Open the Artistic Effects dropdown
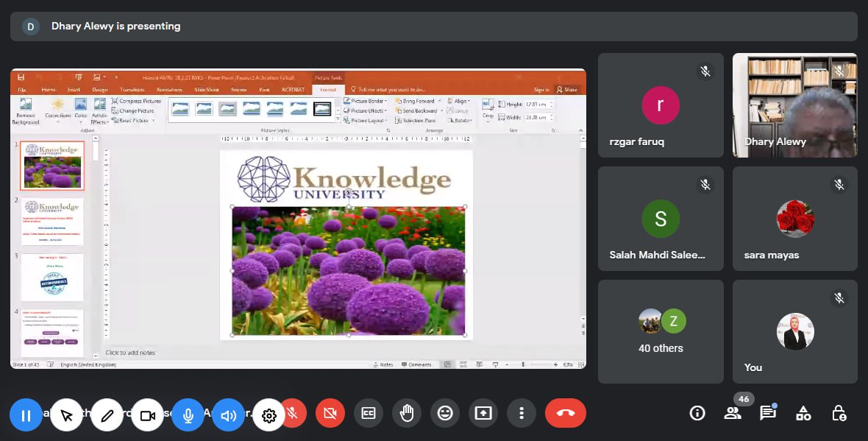 point(99,111)
